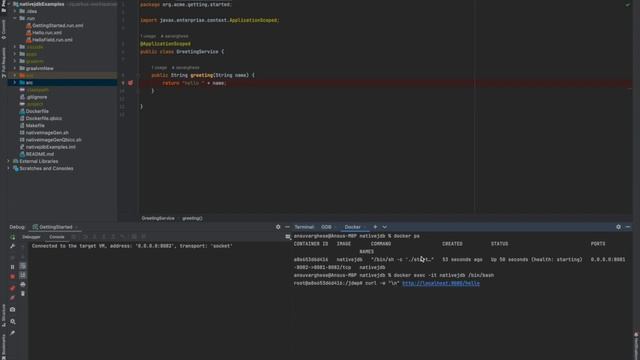Screen dimensions: 640x360
Task: Open Dockerfile.qbicc in project tree
Action: point(40,118)
